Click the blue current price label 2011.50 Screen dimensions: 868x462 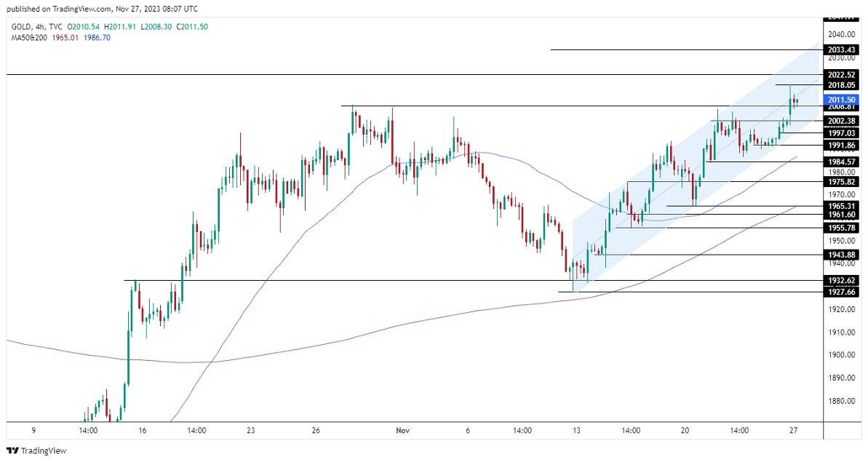pyautogui.click(x=841, y=100)
